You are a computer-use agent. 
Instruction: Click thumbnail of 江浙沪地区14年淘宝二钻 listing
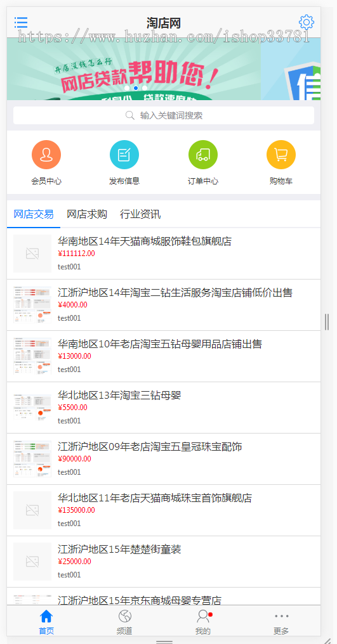click(32, 305)
